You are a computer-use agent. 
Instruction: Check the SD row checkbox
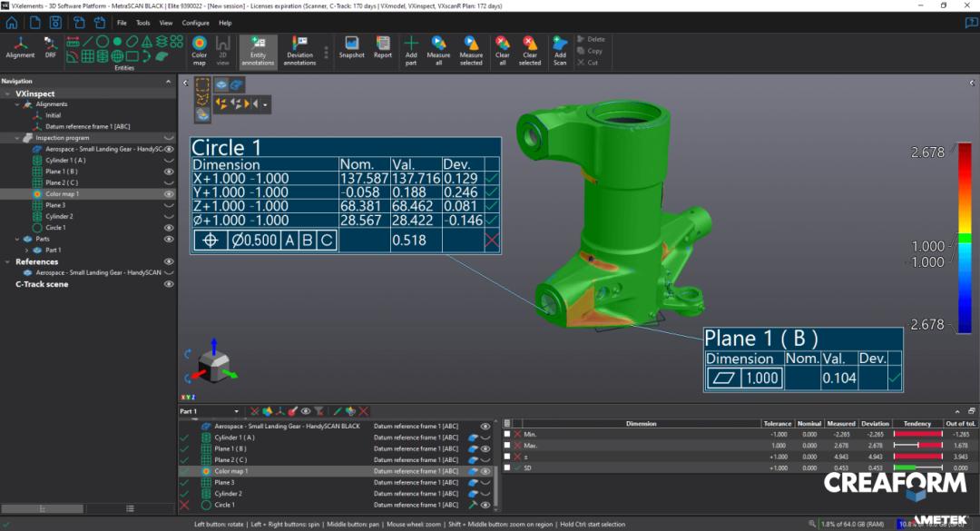[x=507, y=467]
